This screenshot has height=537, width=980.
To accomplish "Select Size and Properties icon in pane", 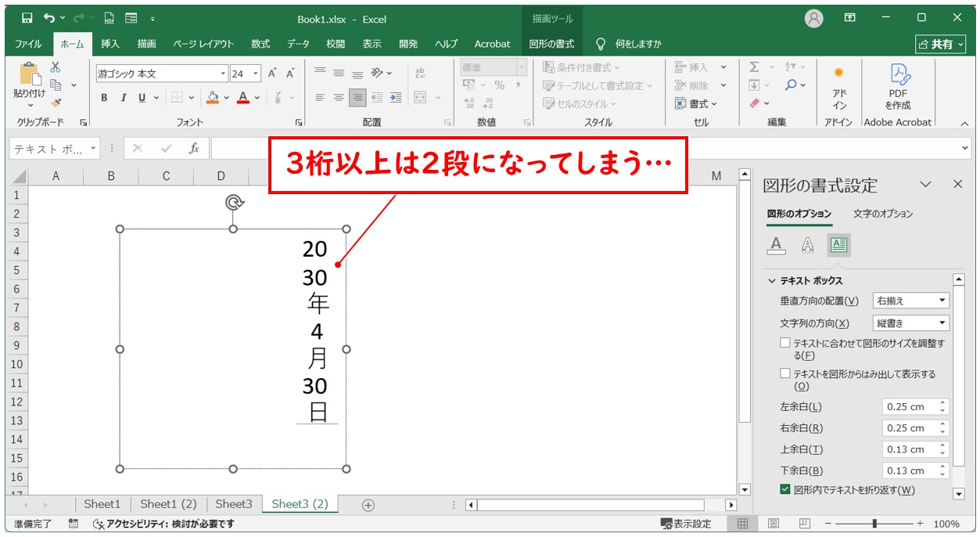I will [x=838, y=246].
